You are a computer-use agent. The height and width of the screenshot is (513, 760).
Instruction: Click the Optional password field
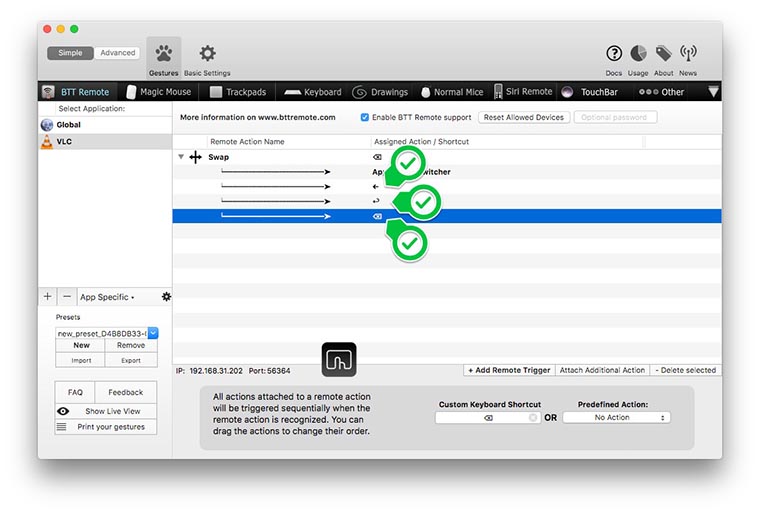616,117
